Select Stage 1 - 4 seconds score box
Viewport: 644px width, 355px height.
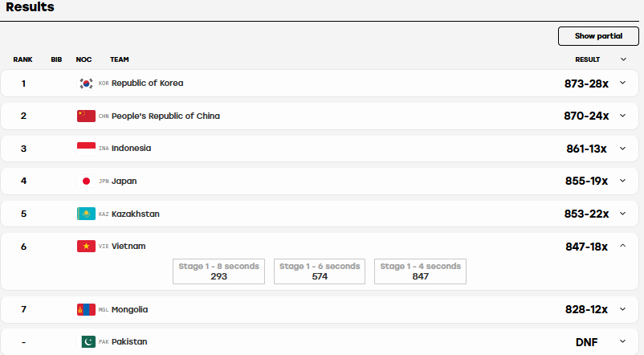point(420,271)
